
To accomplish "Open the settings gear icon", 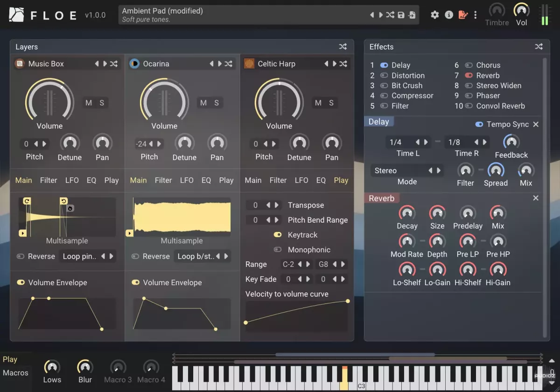I will (434, 15).
